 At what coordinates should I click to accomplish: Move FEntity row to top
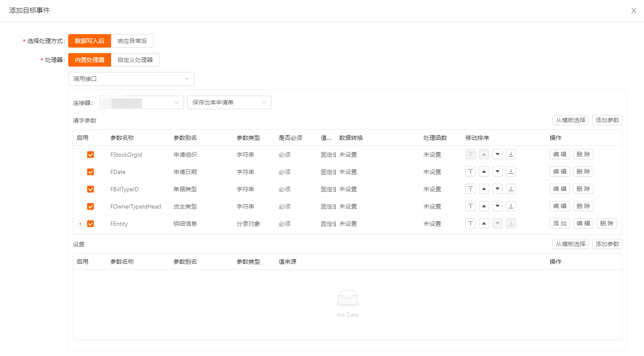[x=470, y=224]
